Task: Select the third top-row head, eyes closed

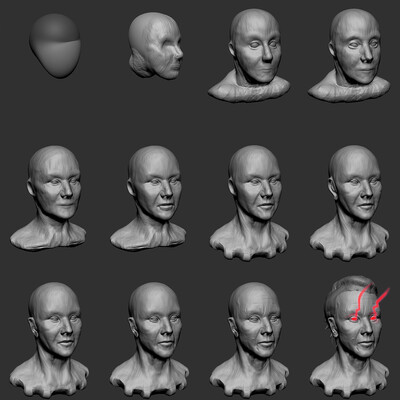Action: (249, 56)
